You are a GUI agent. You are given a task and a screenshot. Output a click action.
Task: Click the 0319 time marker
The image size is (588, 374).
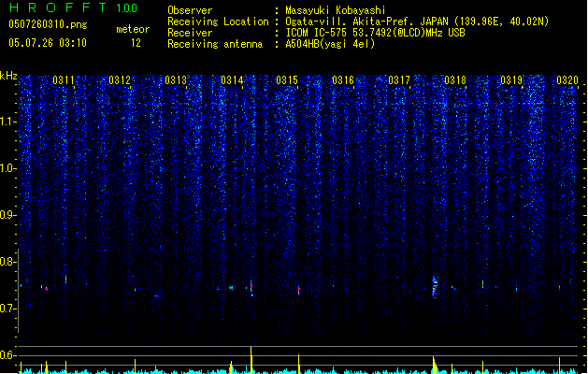(x=511, y=80)
